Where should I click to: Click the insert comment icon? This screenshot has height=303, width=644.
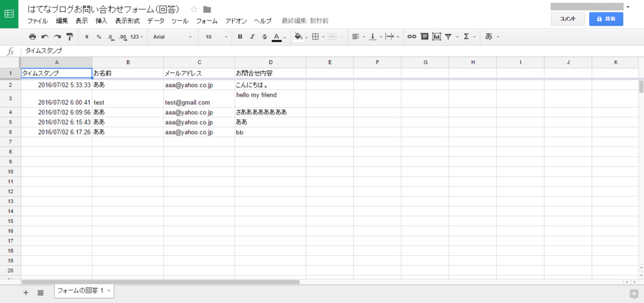425,36
